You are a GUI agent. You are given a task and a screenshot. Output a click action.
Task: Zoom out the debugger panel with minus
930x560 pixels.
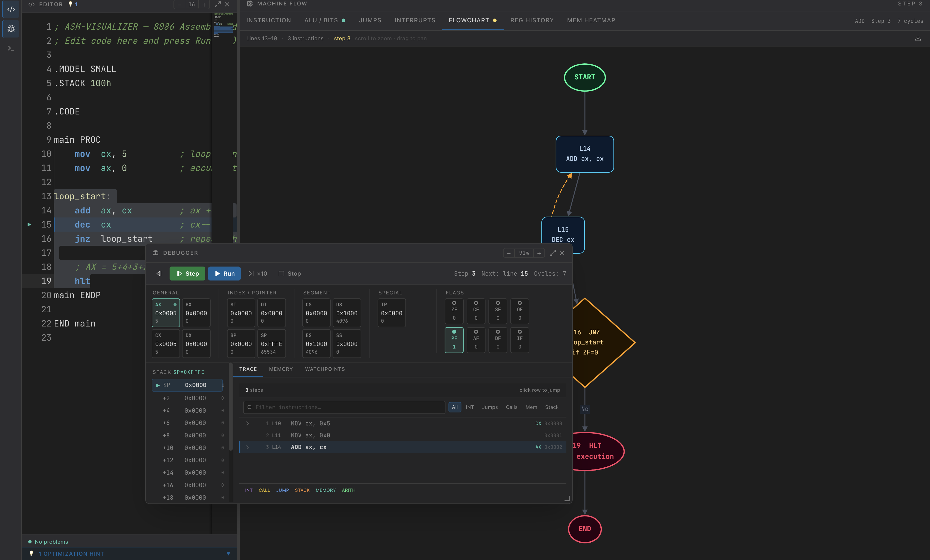click(509, 253)
